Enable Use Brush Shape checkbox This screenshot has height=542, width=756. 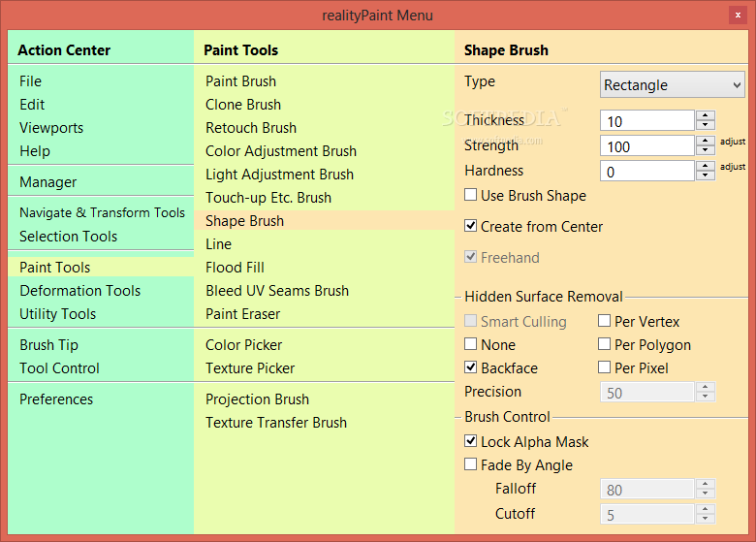pos(471,195)
